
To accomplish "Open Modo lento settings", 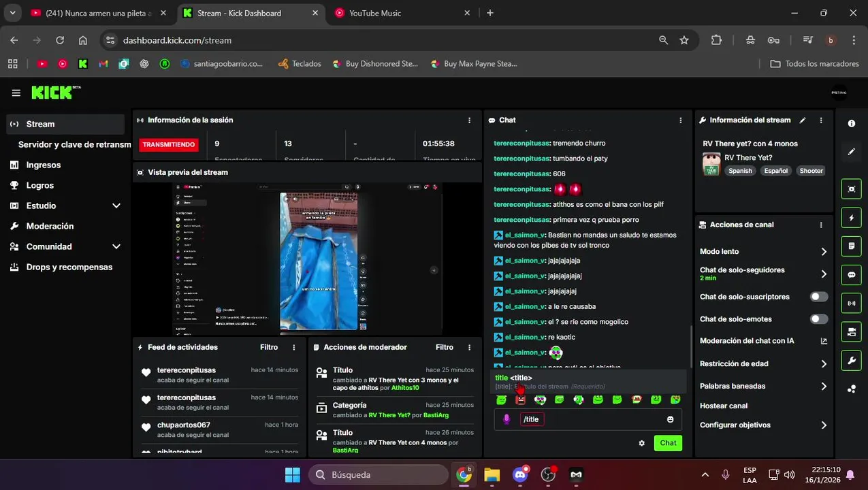I will [763, 252].
